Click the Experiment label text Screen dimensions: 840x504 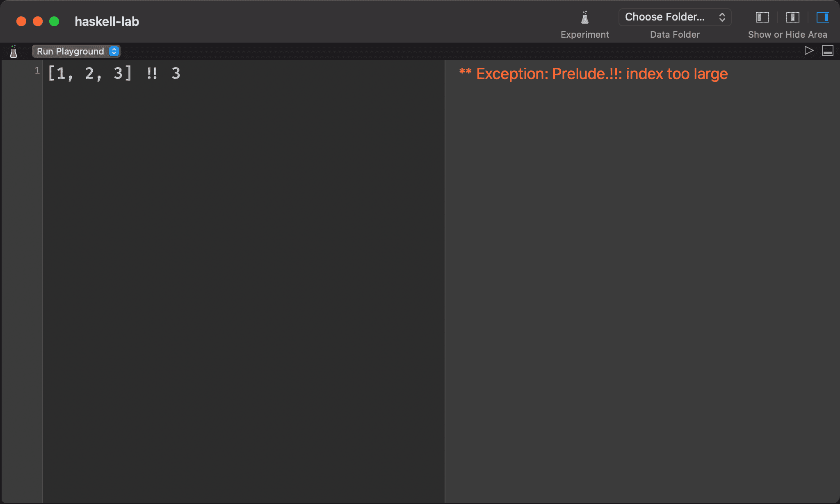click(585, 34)
